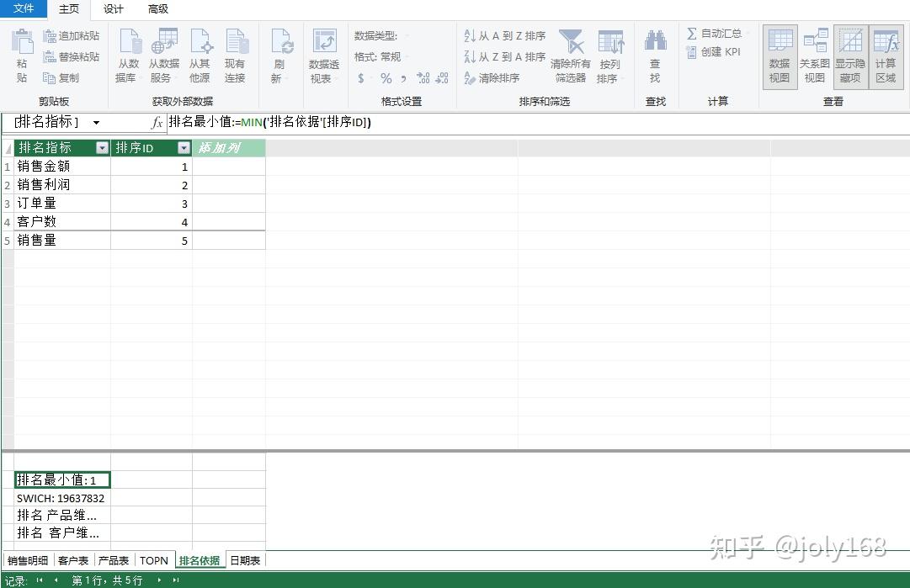
Task: Click the Copy (复制) icon
Action: 50,77
